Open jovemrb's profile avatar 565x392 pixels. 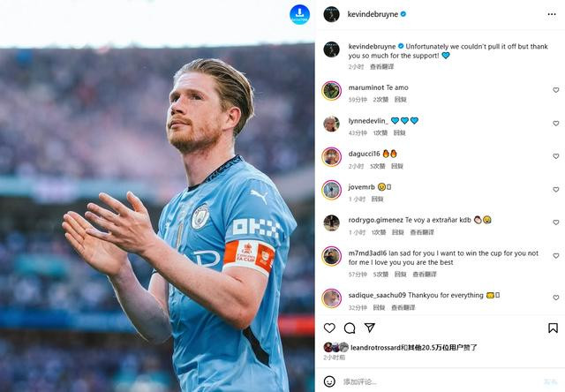[x=331, y=190]
